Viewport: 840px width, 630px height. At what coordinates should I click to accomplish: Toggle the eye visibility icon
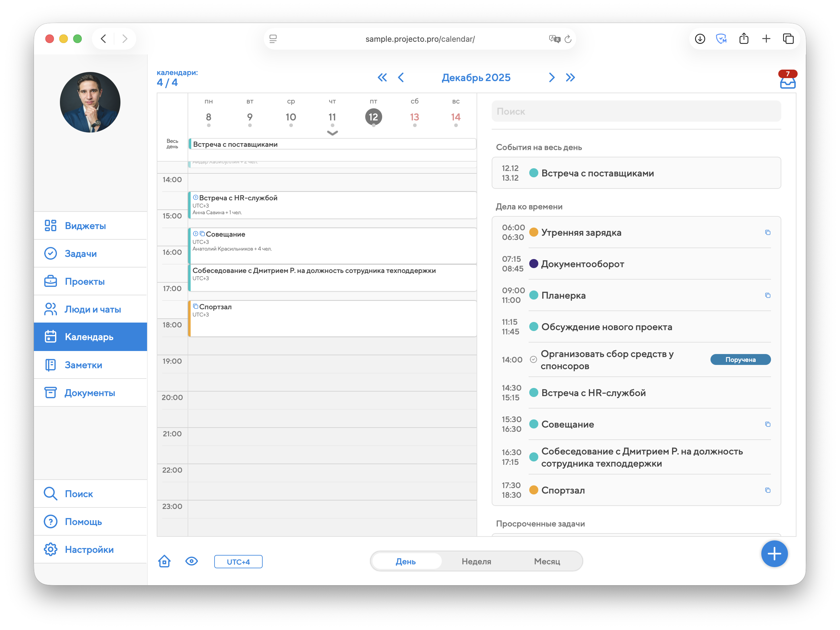(x=192, y=561)
